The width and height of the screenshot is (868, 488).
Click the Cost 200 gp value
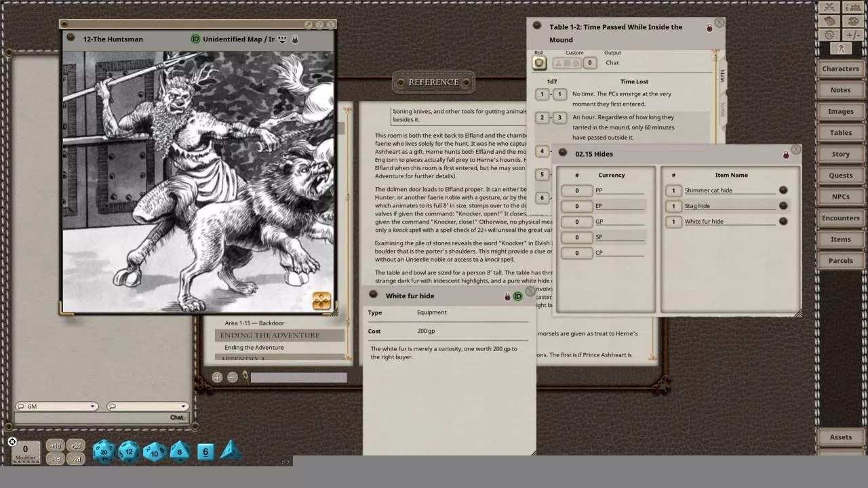click(426, 331)
